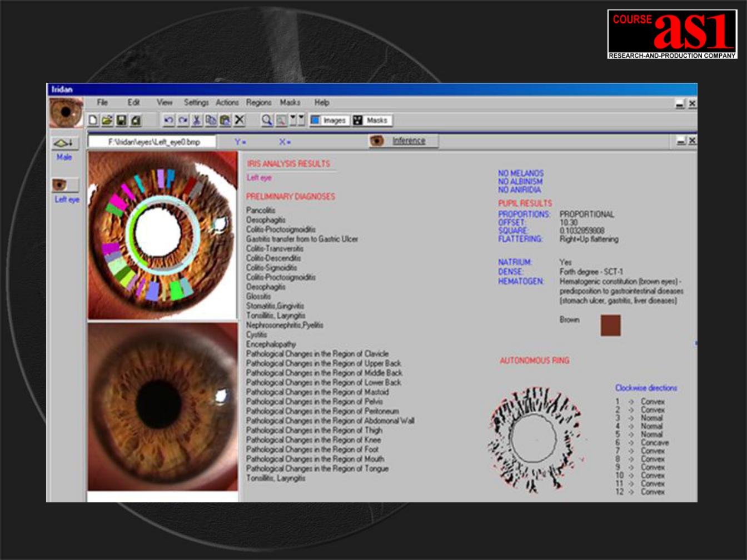The height and width of the screenshot is (560, 747).
Task: Save using the floppy disk icon
Action: [x=121, y=120]
